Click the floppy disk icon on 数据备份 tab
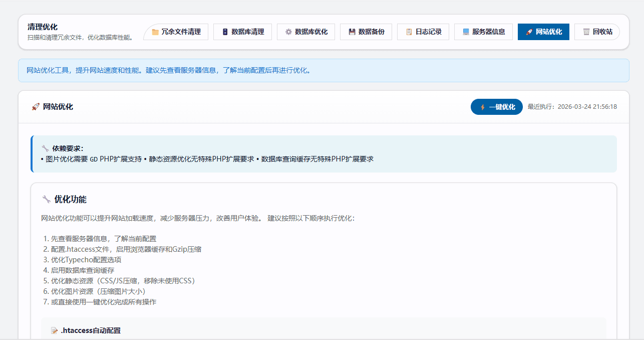 click(352, 32)
